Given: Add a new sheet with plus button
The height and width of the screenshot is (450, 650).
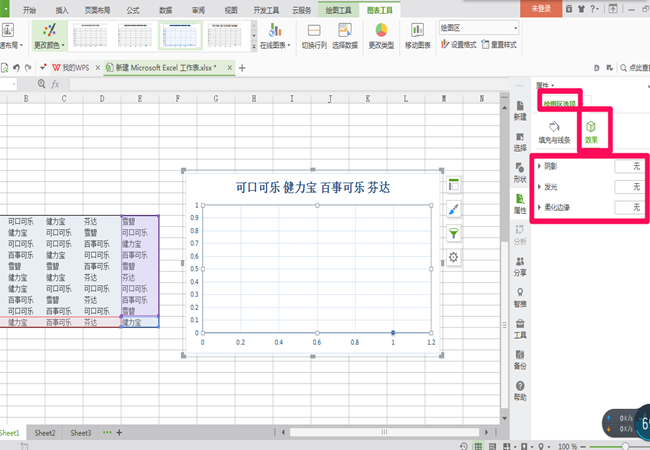Looking at the screenshot, I should (119, 433).
